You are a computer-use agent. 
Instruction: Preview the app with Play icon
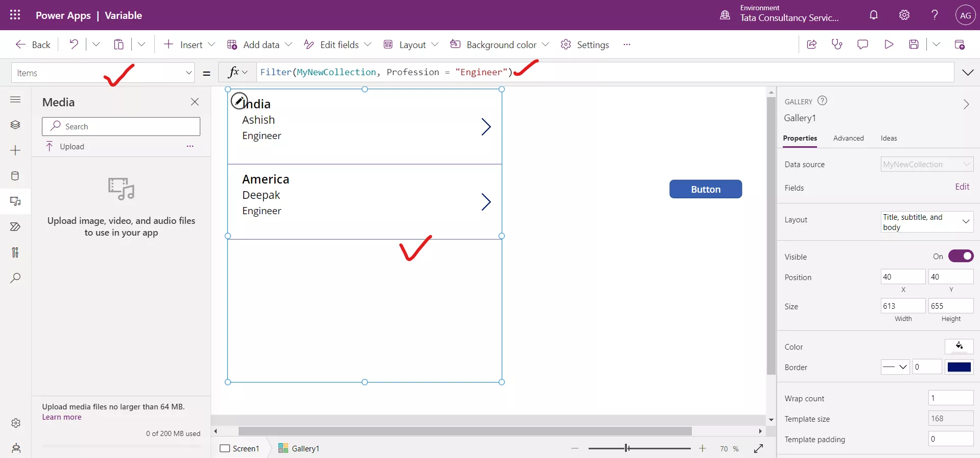click(889, 44)
